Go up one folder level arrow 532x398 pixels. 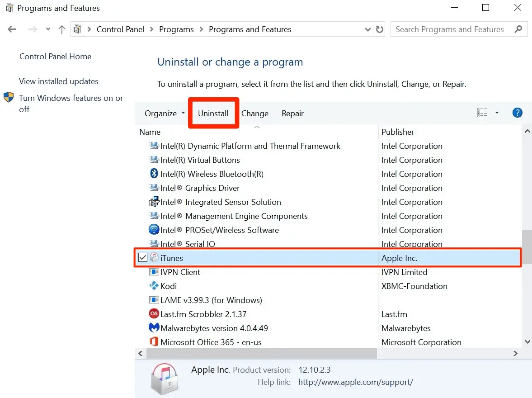click(x=62, y=29)
